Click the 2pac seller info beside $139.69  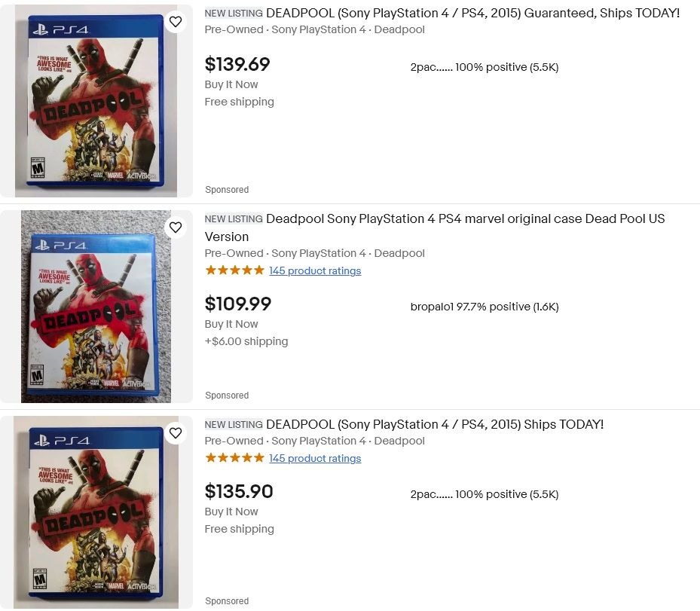[484, 67]
